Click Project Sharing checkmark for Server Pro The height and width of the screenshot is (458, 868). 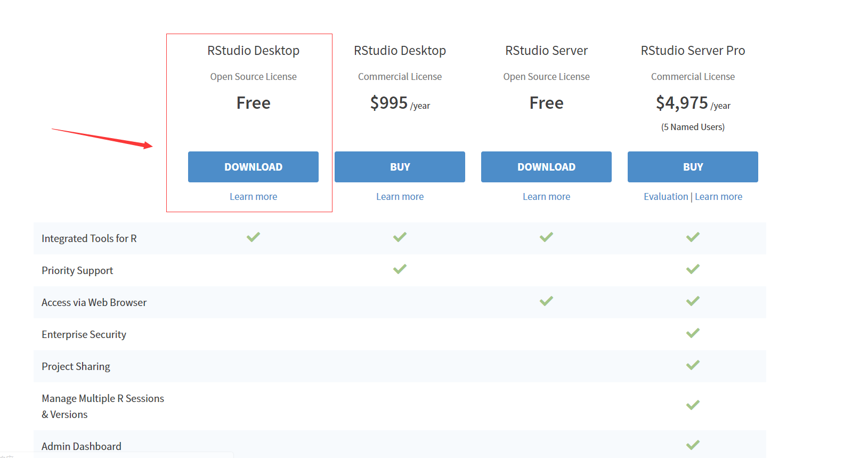click(693, 365)
